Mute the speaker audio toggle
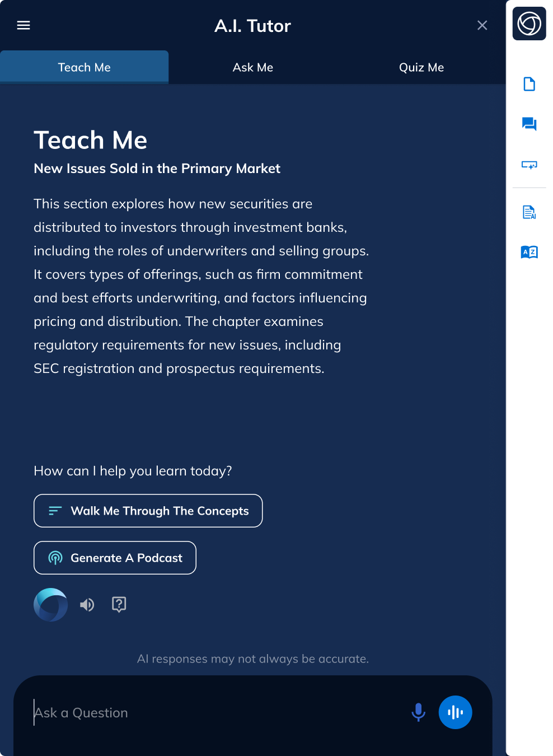The width and height of the screenshot is (553, 756). click(x=87, y=605)
